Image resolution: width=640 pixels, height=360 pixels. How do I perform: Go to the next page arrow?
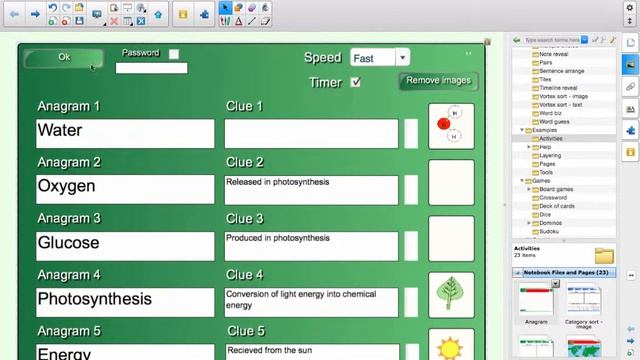36,14
